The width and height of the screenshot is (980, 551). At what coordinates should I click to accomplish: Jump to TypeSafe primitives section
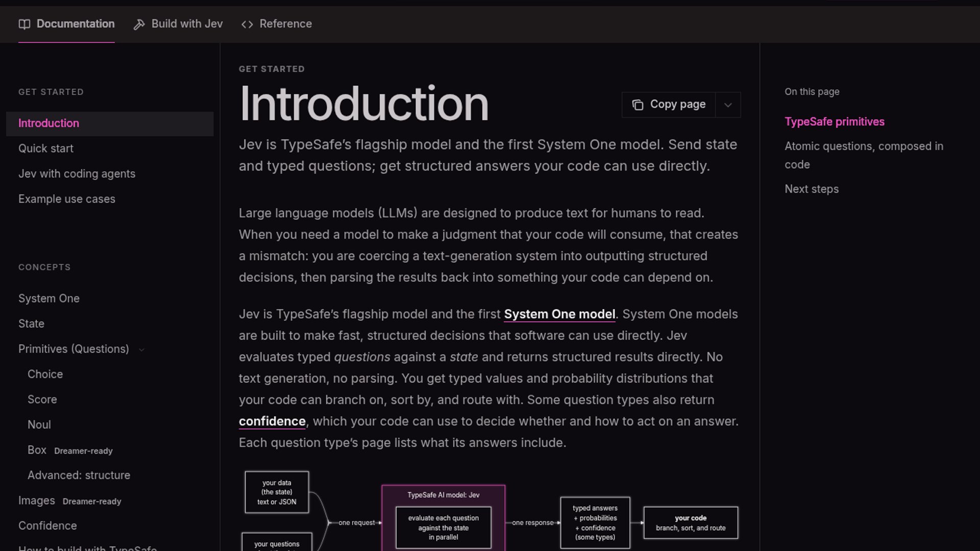pos(835,122)
